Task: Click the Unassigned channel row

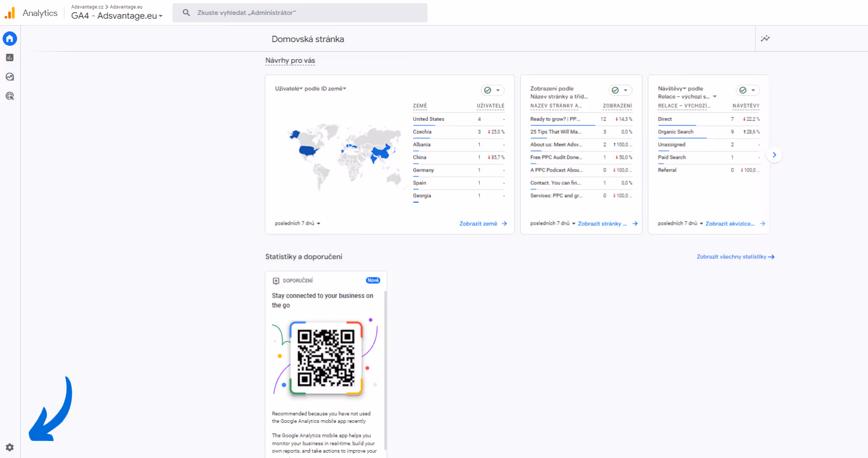Action: click(709, 145)
